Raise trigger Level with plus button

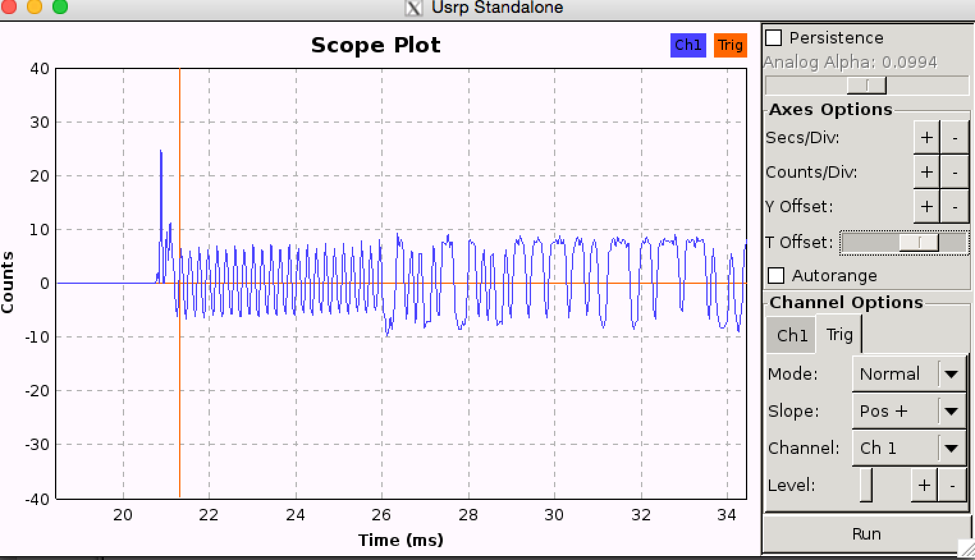924,485
